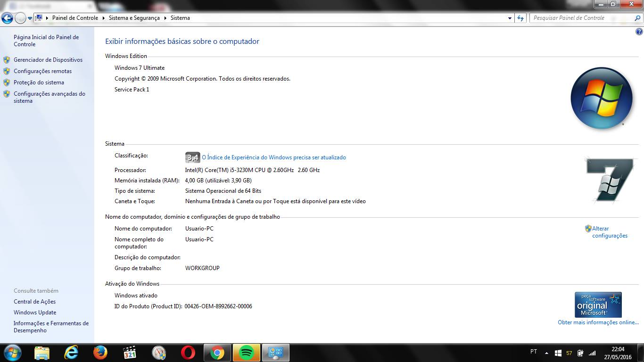Show hidden tray icons arrow
Image resolution: width=644 pixels, height=362 pixels.
pos(546,353)
